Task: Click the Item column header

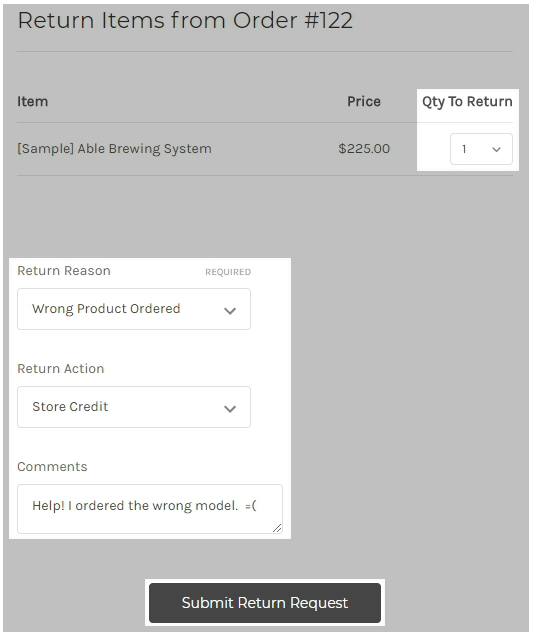Action: click(x=32, y=101)
